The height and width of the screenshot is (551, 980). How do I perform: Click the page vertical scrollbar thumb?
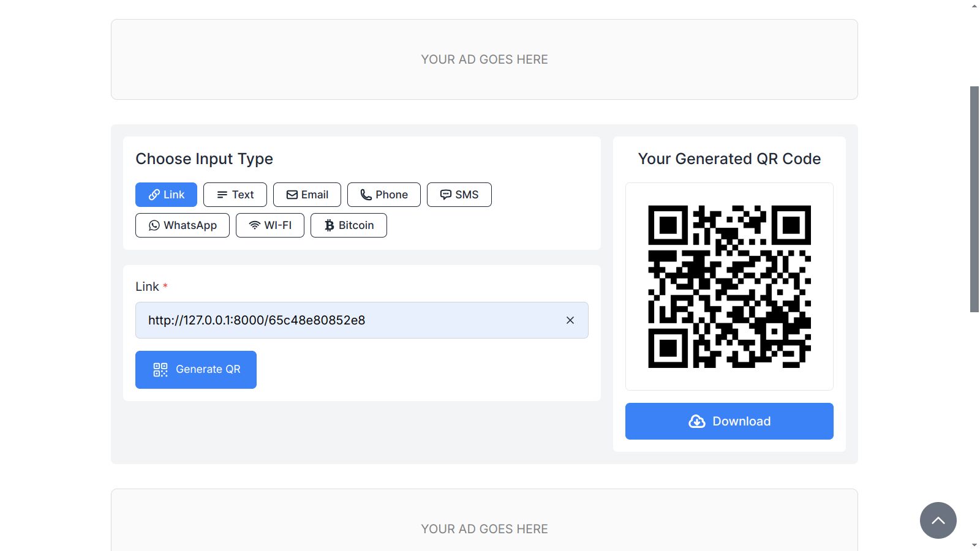click(x=974, y=199)
